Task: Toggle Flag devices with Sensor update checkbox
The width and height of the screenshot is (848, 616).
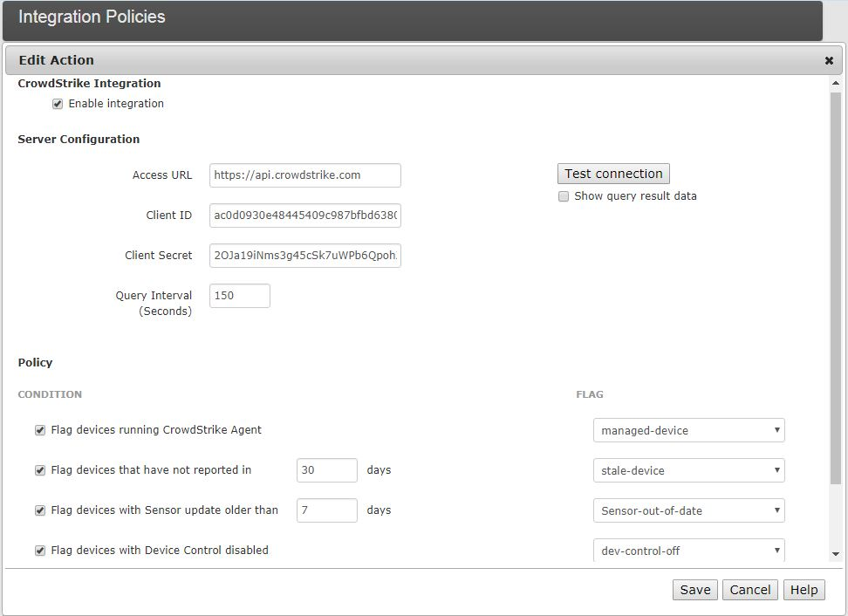Action: tap(40, 510)
